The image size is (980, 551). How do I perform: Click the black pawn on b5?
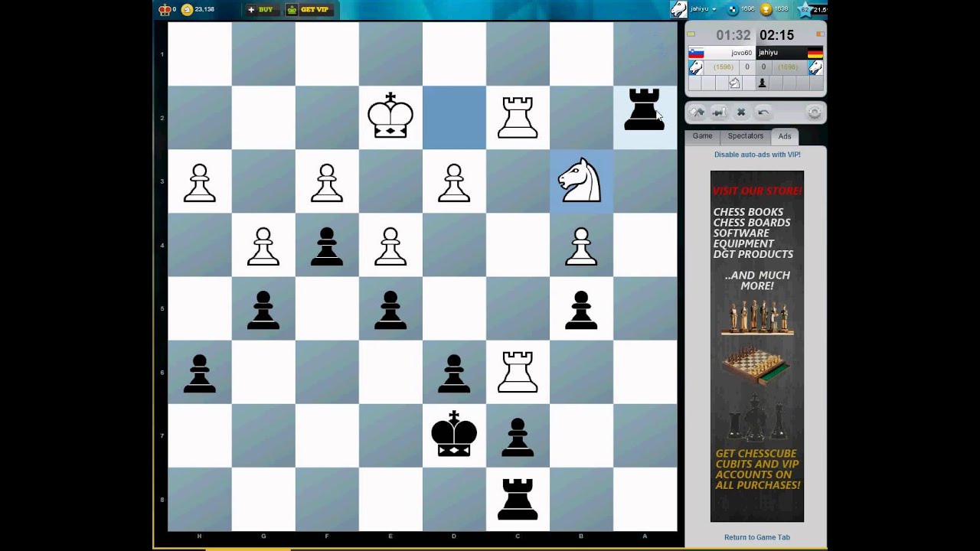click(581, 310)
